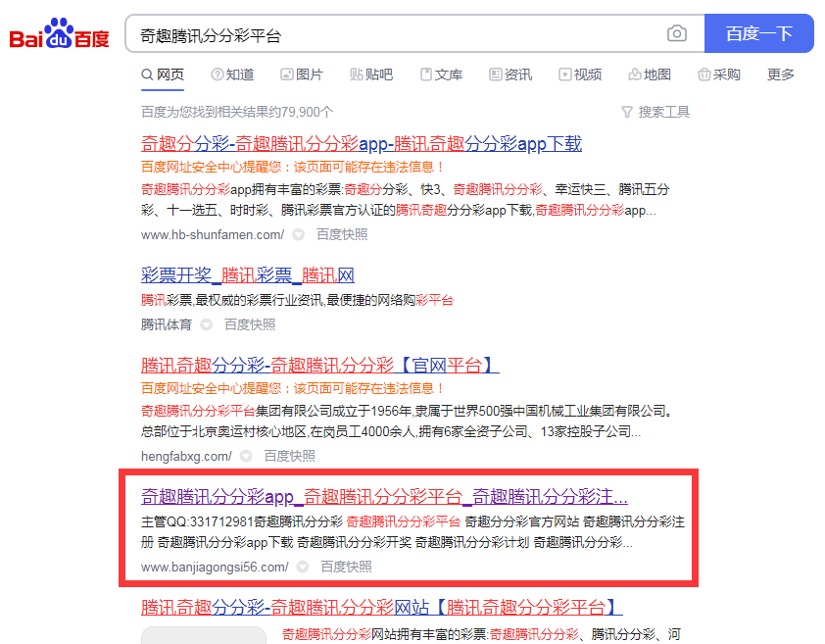The image size is (825, 644).
Task: Click the 地图 map pin icon
Action: [x=632, y=74]
